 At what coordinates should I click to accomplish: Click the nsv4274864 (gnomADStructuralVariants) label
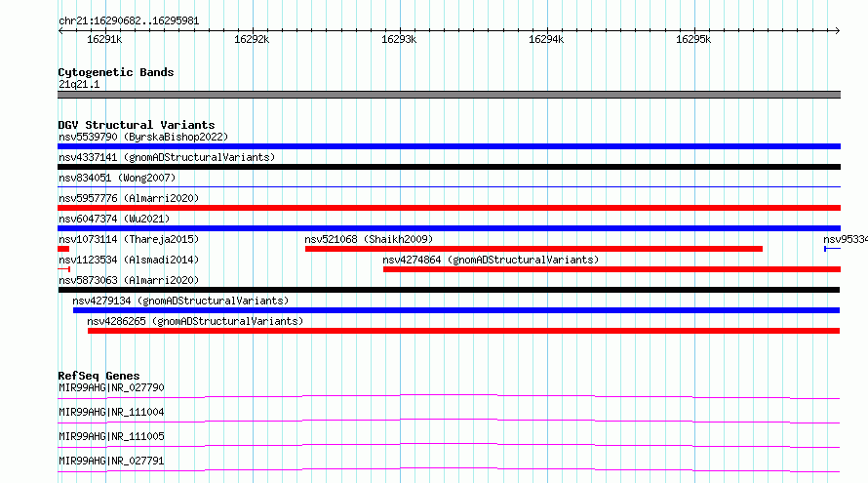coord(491,260)
